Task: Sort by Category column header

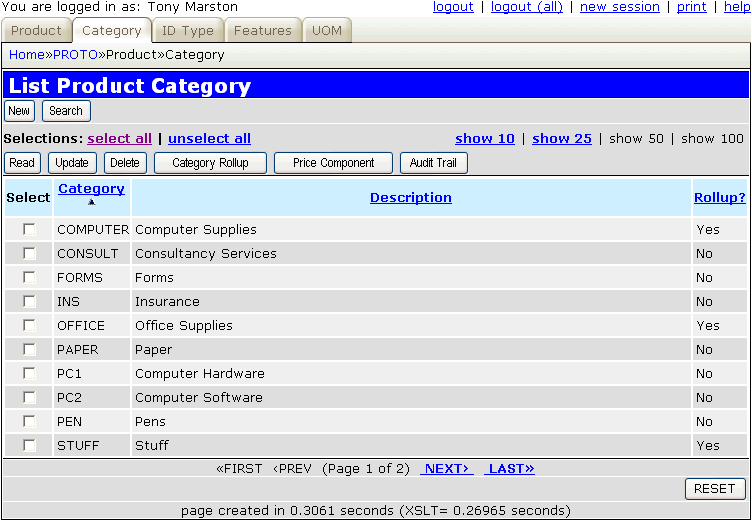Action: 91,189
